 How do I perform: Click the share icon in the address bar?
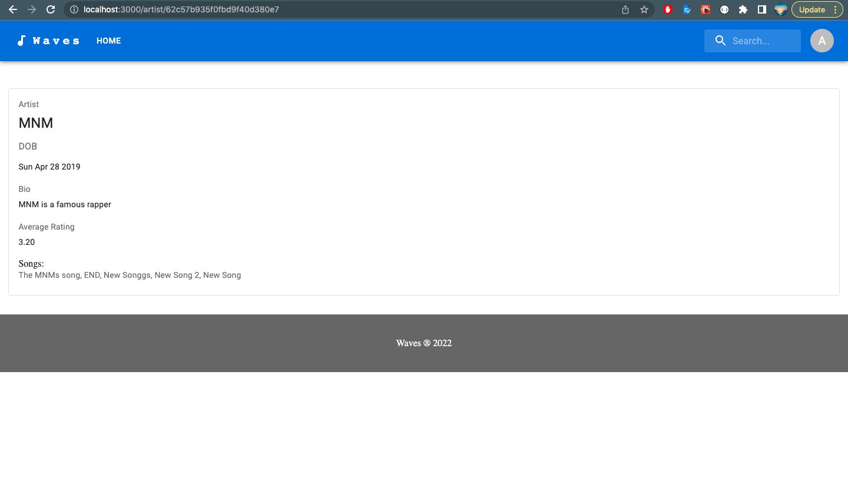(x=625, y=9)
